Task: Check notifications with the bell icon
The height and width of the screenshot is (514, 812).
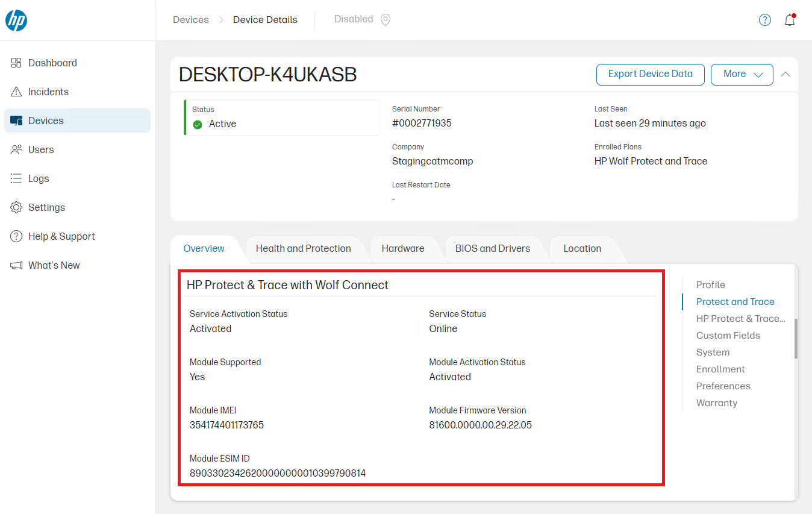Action: tap(790, 20)
